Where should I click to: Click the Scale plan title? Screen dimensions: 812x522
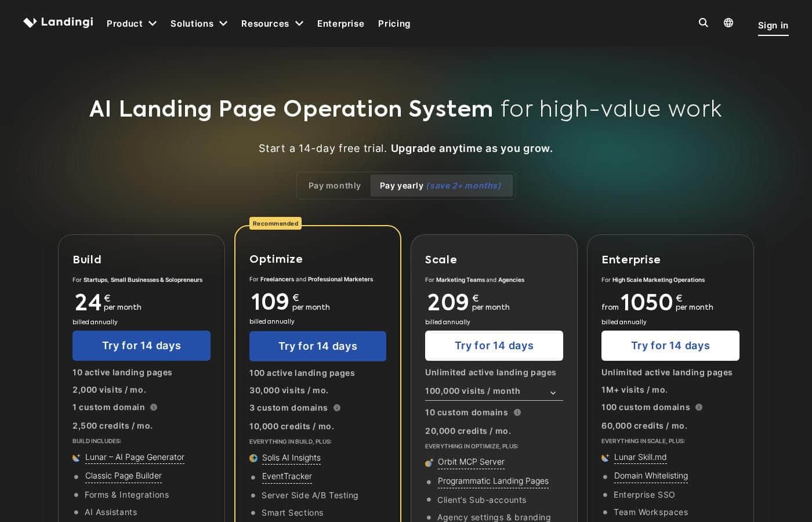coord(441,260)
